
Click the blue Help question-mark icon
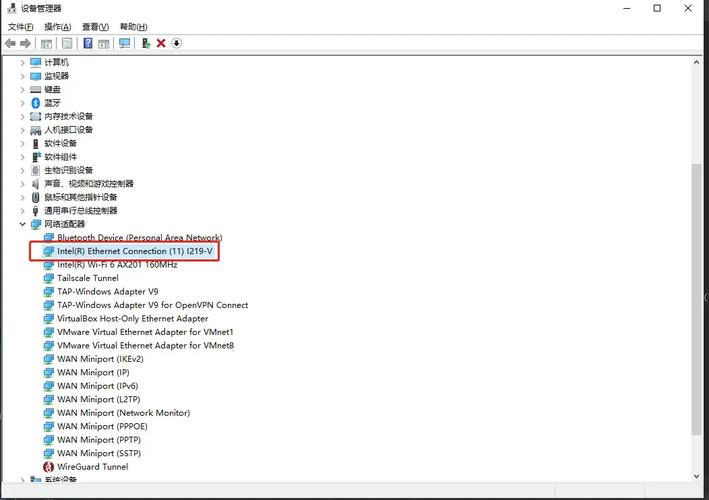point(88,43)
